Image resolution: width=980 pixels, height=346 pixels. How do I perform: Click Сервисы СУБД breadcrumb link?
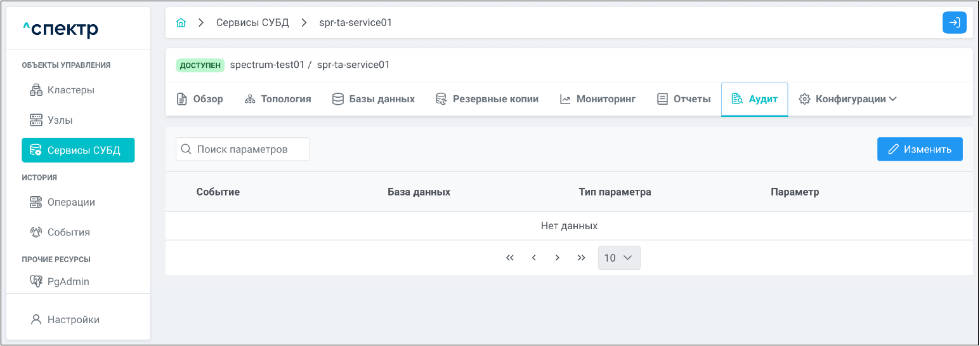coord(252,23)
